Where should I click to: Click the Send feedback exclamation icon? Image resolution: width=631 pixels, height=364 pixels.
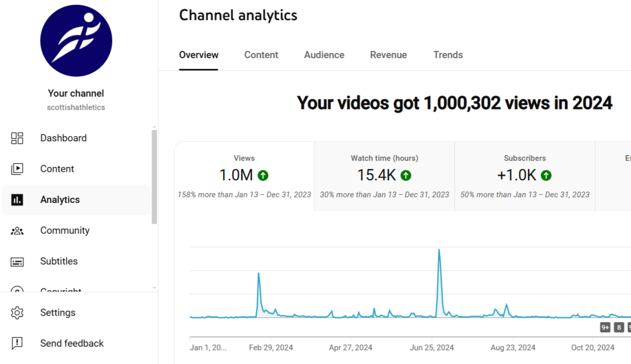[17, 343]
